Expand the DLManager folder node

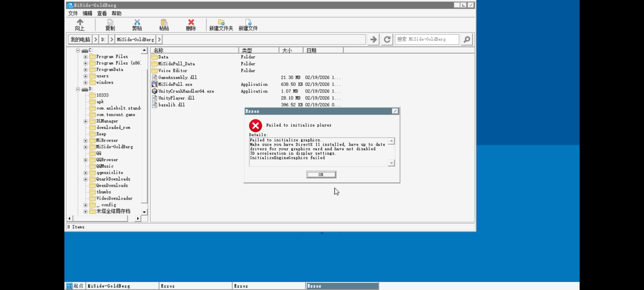[x=86, y=121]
